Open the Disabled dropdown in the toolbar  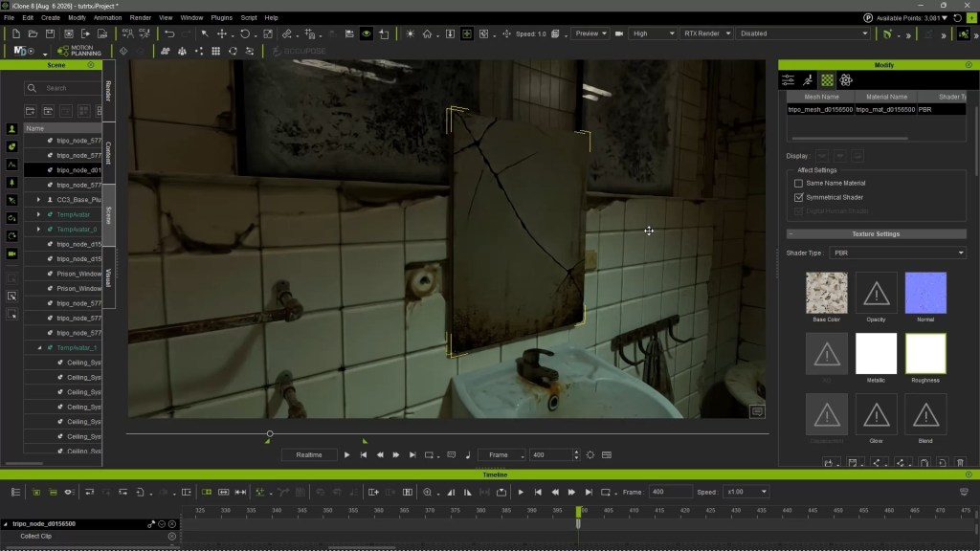click(803, 33)
